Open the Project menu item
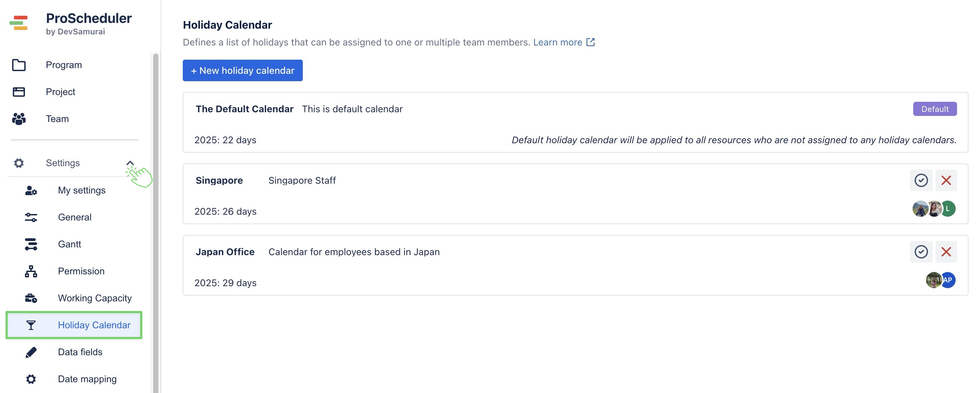The height and width of the screenshot is (393, 980). 60,92
